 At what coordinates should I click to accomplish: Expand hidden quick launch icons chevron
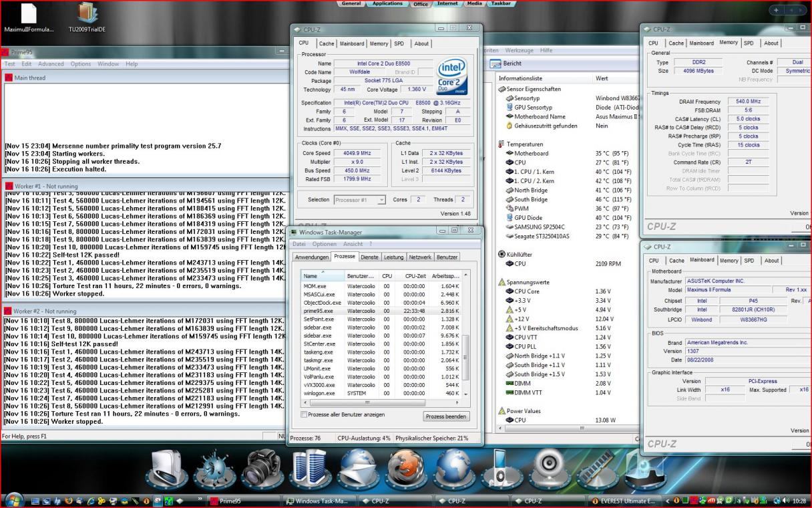pos(200,499)
